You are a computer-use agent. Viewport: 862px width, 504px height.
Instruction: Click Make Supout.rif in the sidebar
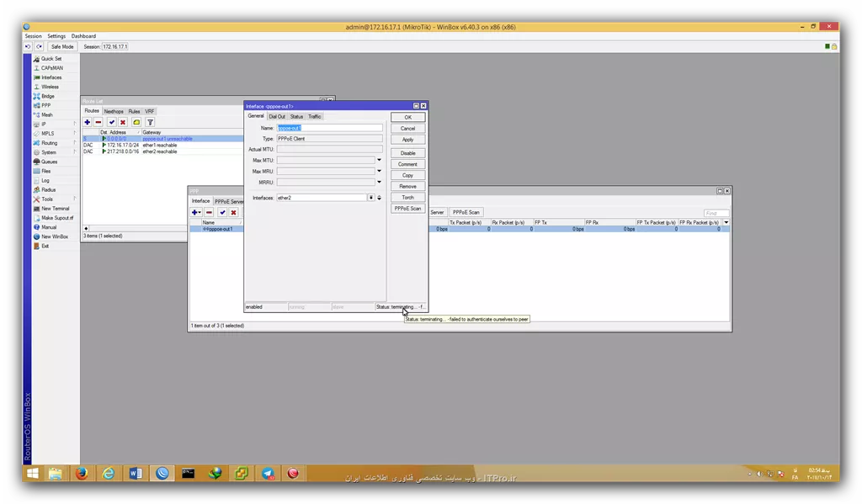click(56, 218)
